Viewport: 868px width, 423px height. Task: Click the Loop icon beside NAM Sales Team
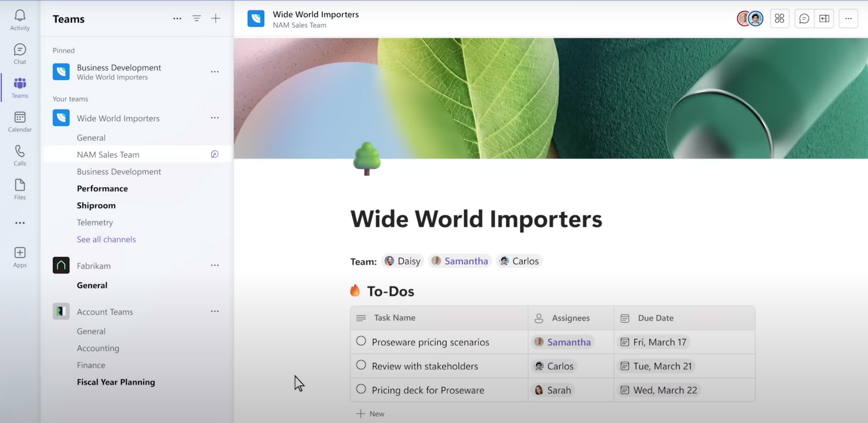(214, 154)
